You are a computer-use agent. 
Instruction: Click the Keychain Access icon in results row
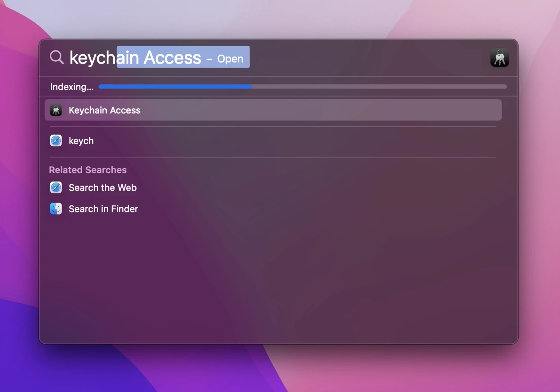(x=56, y=110)
